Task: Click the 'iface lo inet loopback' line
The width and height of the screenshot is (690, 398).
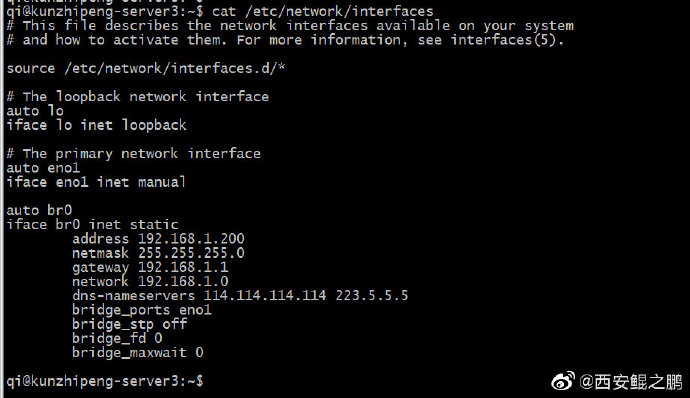Action: click(x=96, y=125)
